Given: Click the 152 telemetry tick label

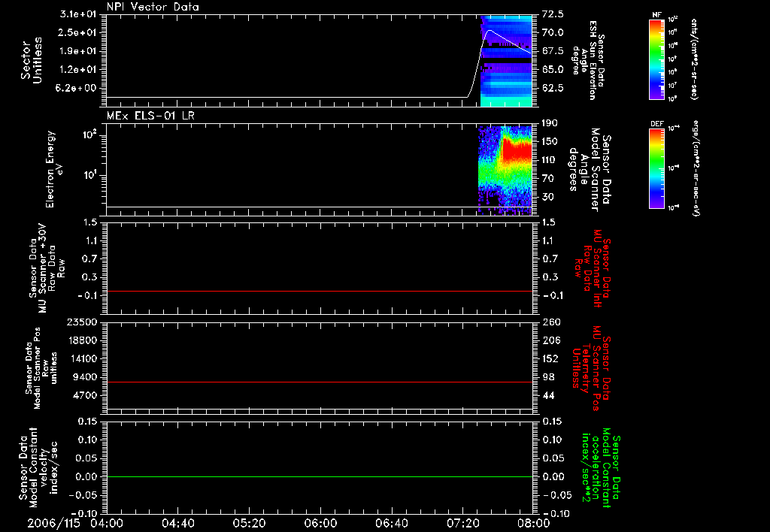Looking at the screenshot, I should (550, 358).
